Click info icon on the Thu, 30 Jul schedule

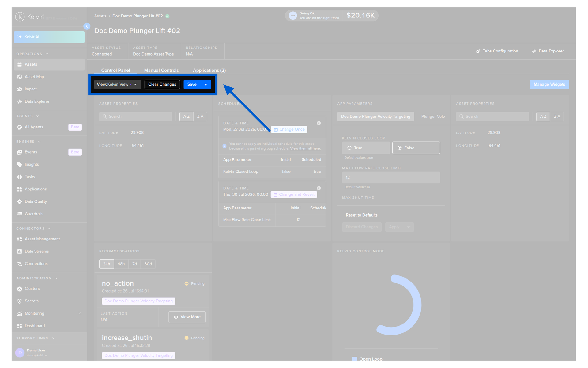(x=318, y=188)
